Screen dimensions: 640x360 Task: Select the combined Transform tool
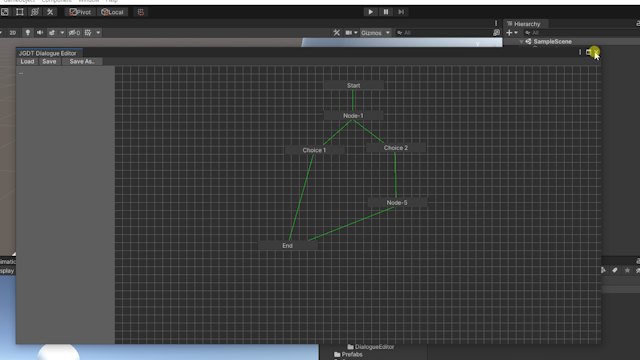pos(35,12)
